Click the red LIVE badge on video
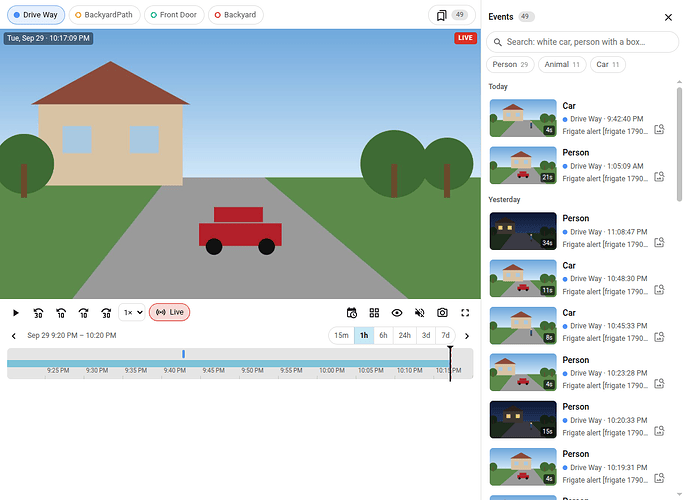Viewport: 684px width, 500px height. (465, 38)
